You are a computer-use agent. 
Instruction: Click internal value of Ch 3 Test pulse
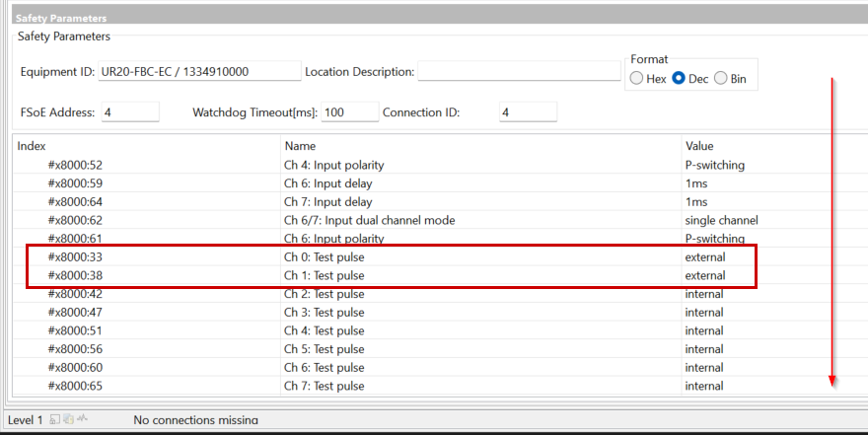[x=704, y=312]
